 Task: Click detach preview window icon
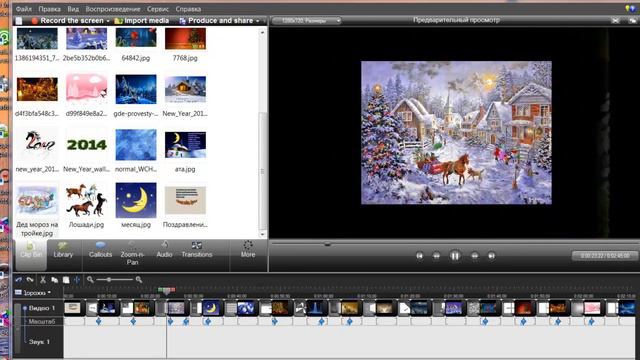(632, 20)
